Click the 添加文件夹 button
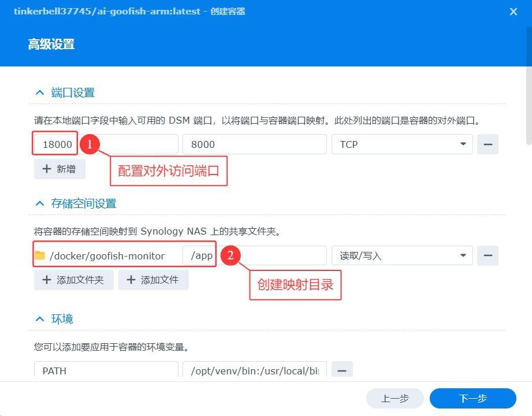This screenshot has height=416, width=532. click(x=73, y=279)
